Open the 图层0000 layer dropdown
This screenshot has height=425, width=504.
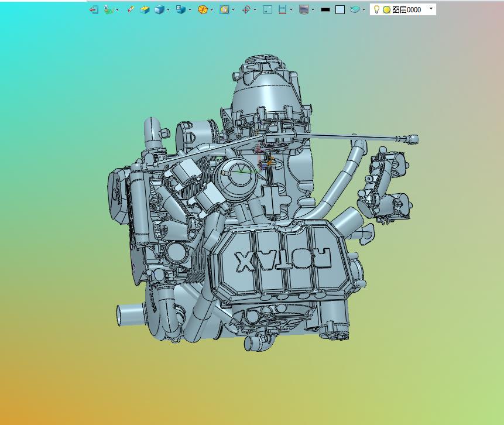[x=431, y=9]
